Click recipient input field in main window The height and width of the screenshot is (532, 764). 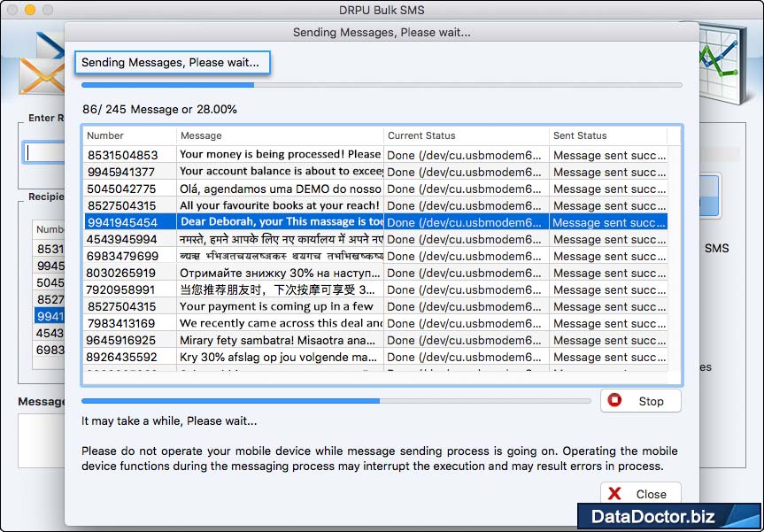pyautogui.click(x=44, y=152)
